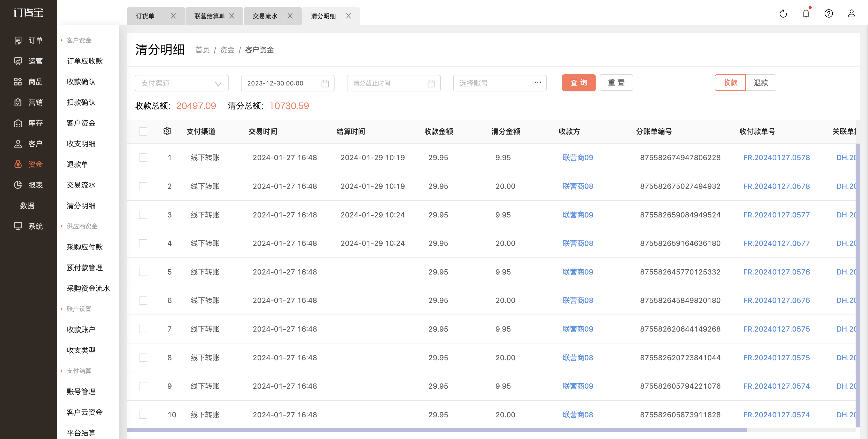The width and height of the screenshot is (868, 439).
Task: Open the 运营 sidebar icon
Action: click(18, 61)
